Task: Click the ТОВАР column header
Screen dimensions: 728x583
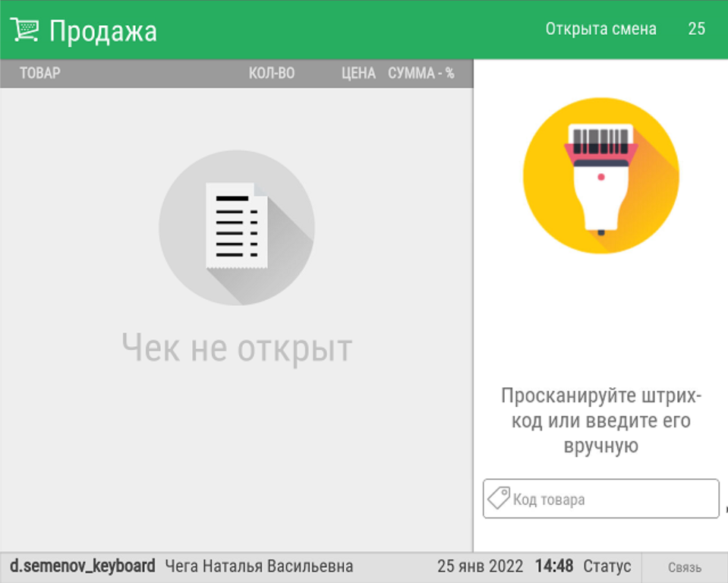Action: [40, 74]
